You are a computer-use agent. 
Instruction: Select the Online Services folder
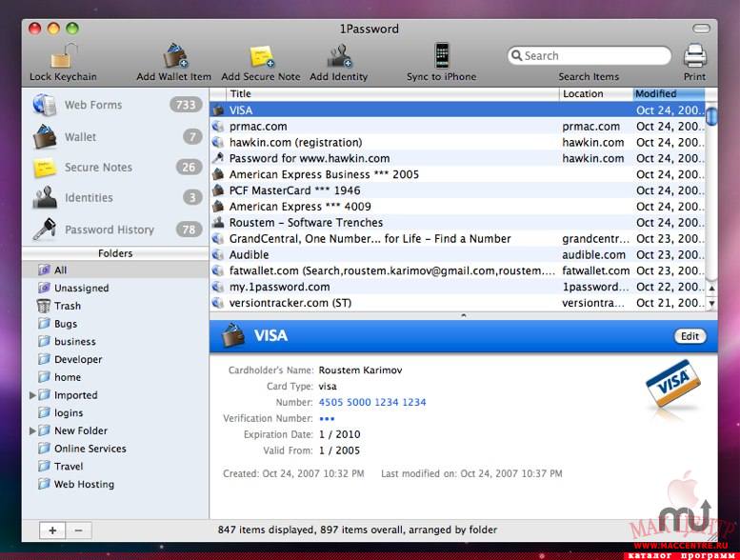[x=115, y=449]
